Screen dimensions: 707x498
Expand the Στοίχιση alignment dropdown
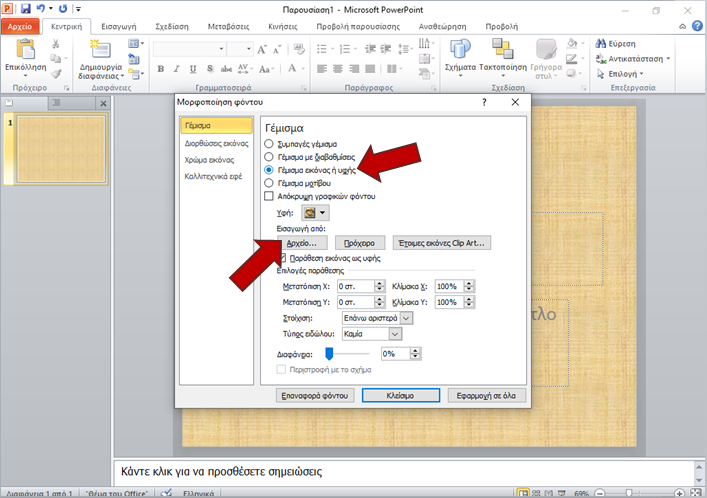click(406, 318)
